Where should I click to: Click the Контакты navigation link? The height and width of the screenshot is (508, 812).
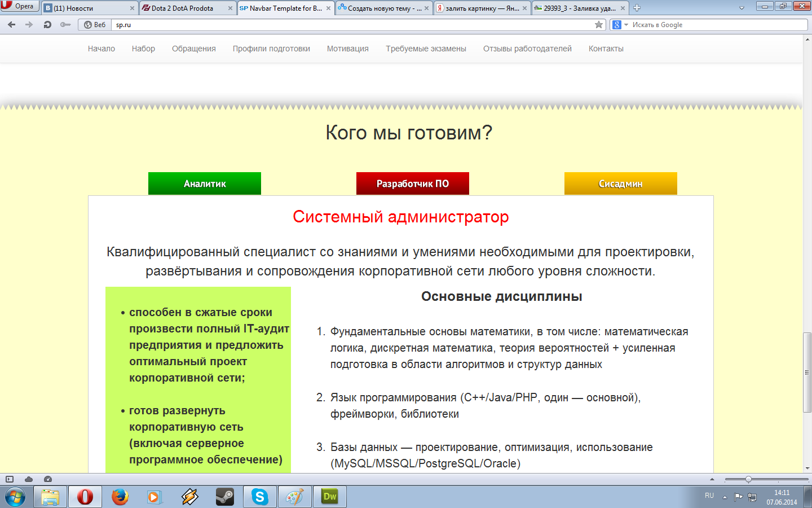pos(606,49)
